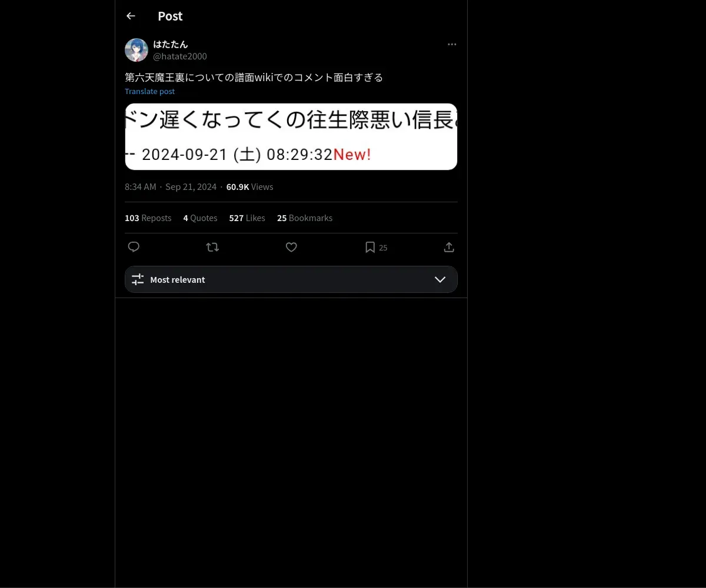Open the 60.9K Views analytics
706x588 pixels.
coord(249,186)
